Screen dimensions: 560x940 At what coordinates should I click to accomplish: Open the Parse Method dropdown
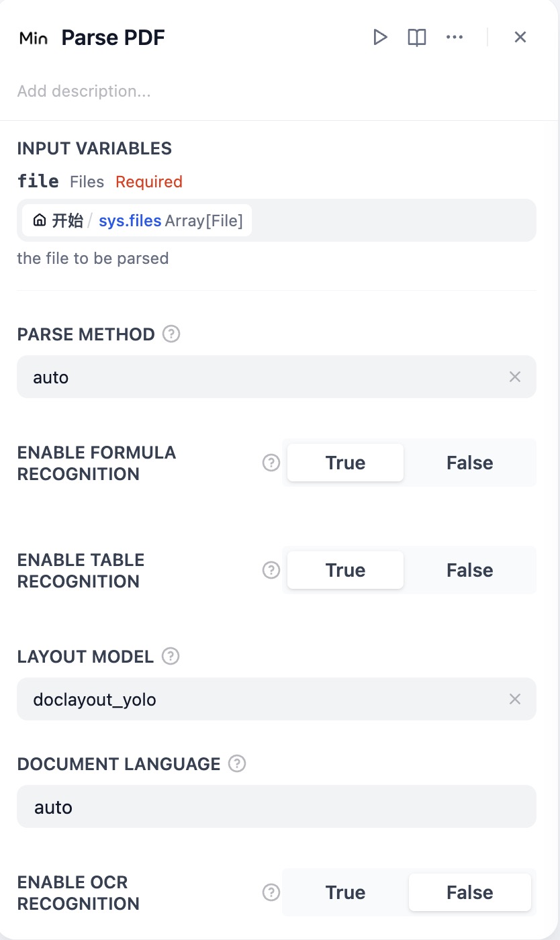tap(255, 377)
